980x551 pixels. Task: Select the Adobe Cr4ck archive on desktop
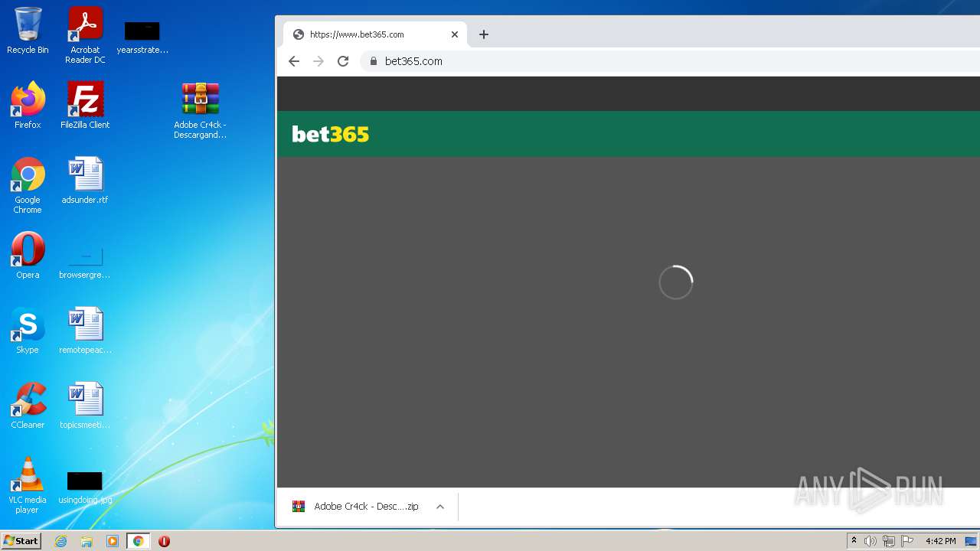[x=200, y=111]
